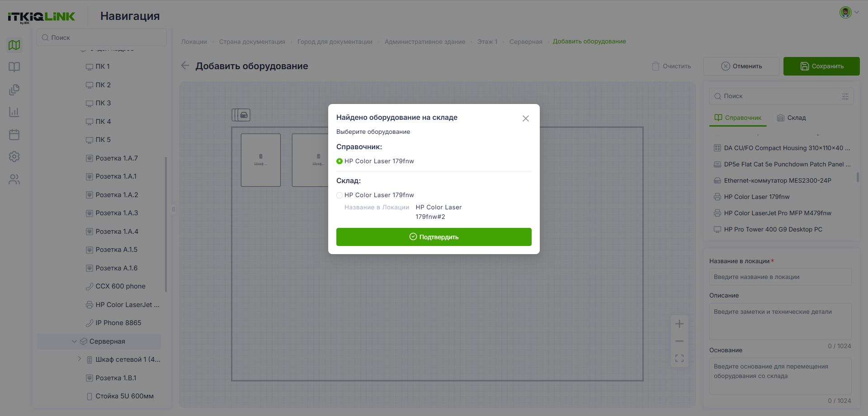The width and height of the screenshot is (868, 416).
Task: Click the search filter options icon
Action: click(845, 96)
